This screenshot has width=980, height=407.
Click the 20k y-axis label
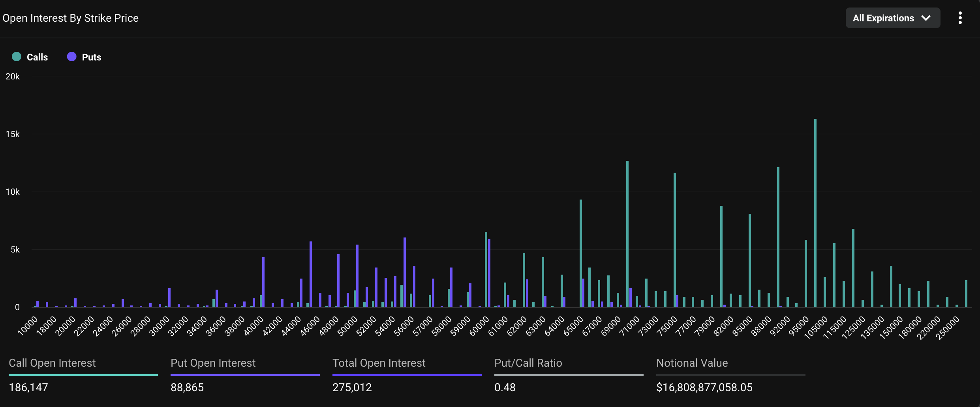click(13, 77)
